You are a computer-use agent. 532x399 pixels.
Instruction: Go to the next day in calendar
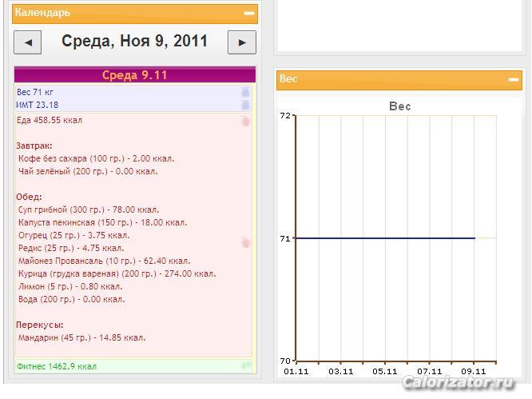coord(241,42)
